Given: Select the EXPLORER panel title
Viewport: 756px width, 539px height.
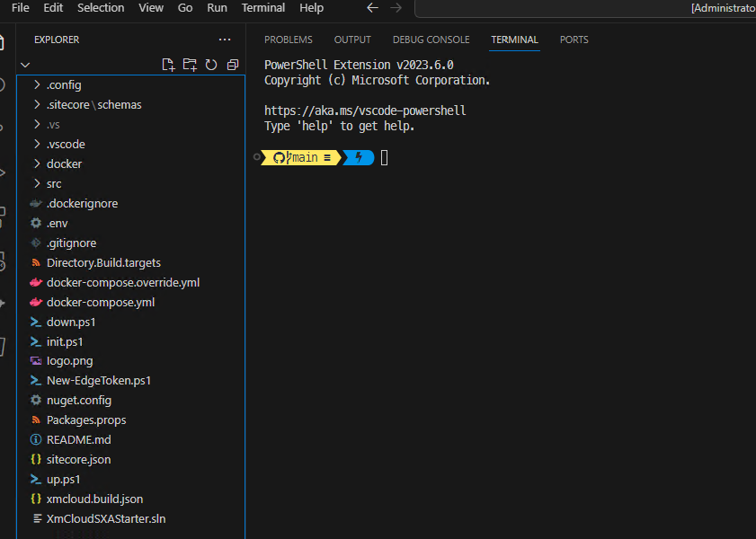Looking at the screenshot, I should tap(57, 40).
